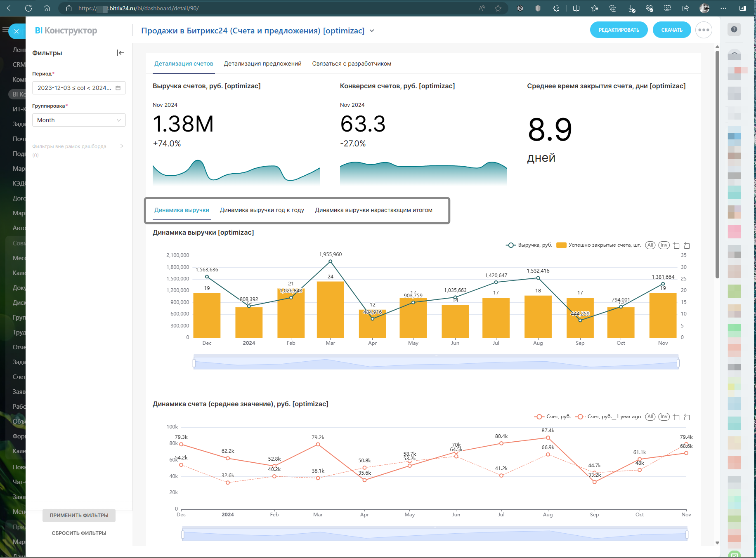Image resolution: width=756 pixels, height=558 pixels.
Task: Switch to 'Детализация предложений' tab
Action: pos(262,64)
